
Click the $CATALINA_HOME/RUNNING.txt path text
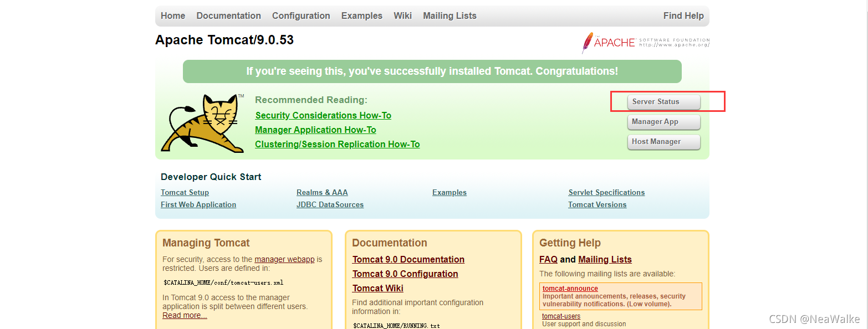396,326
